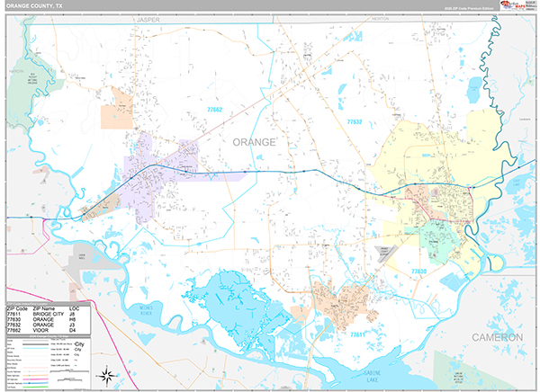Click the upper scale bar in legend
Image resolution: width=540 pixels, height=392 pixels.
[x=69, y=371]
